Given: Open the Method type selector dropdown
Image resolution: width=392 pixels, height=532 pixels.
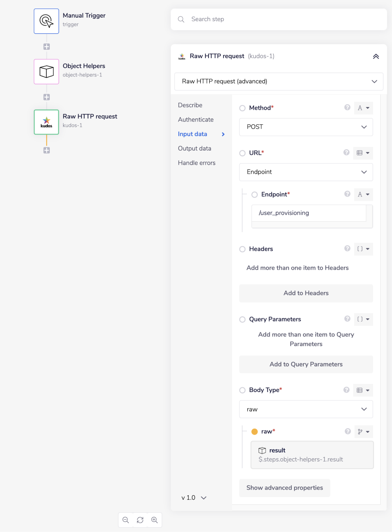Looking at the screenshot, I should click(x=363, y=108).
